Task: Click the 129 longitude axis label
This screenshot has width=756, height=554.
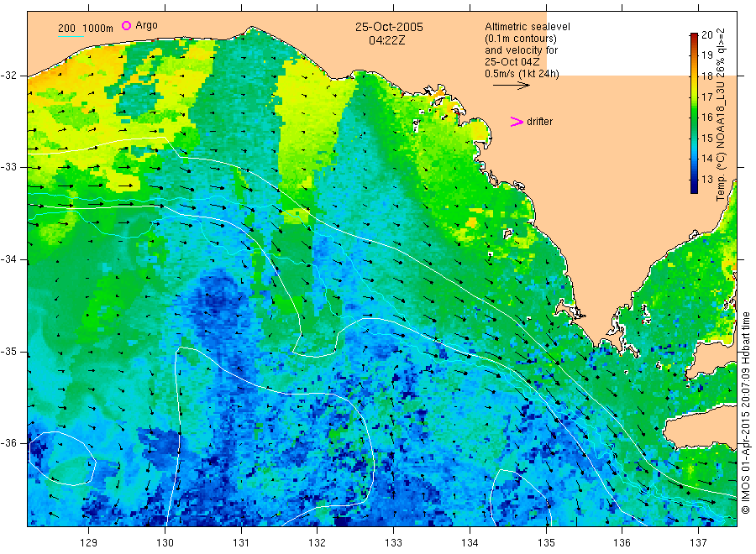Action: [x=89, y=543]
